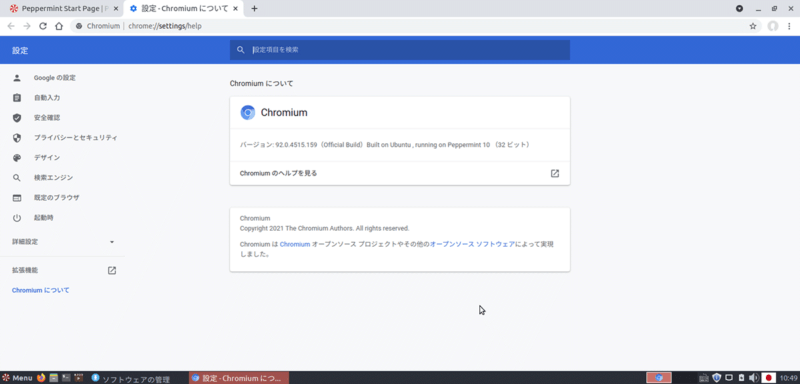Click the volume icon in system tray

pos(754,378)
